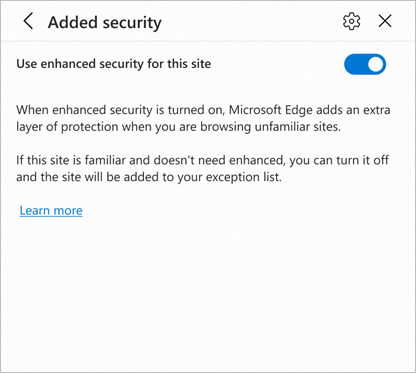The image size is (416, 373).
Task: Dismiss the flyout with the X icon
Action: coord(385,21)
